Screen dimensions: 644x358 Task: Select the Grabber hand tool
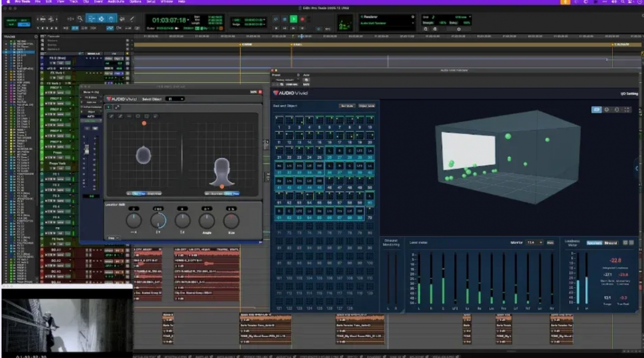pos(111,19)
